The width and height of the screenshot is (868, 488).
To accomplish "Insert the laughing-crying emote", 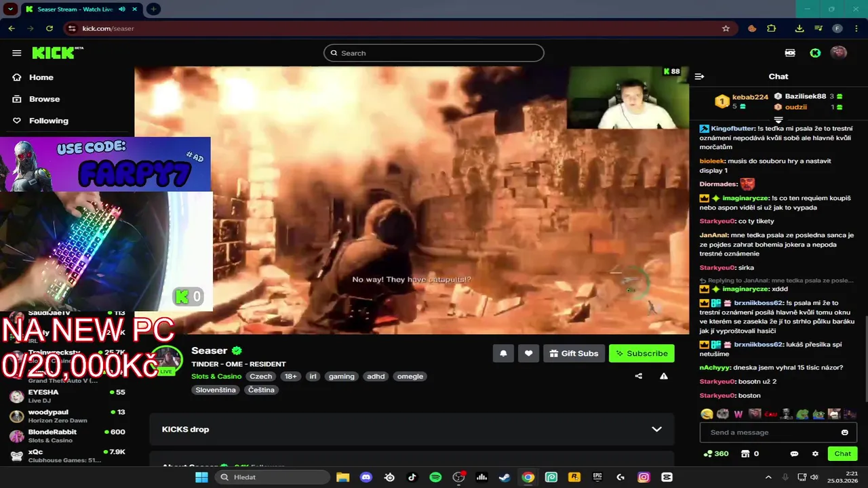I will point(707,414).
